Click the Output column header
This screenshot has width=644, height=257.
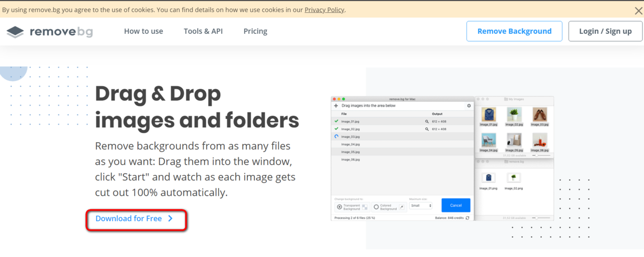coord(437,114)
